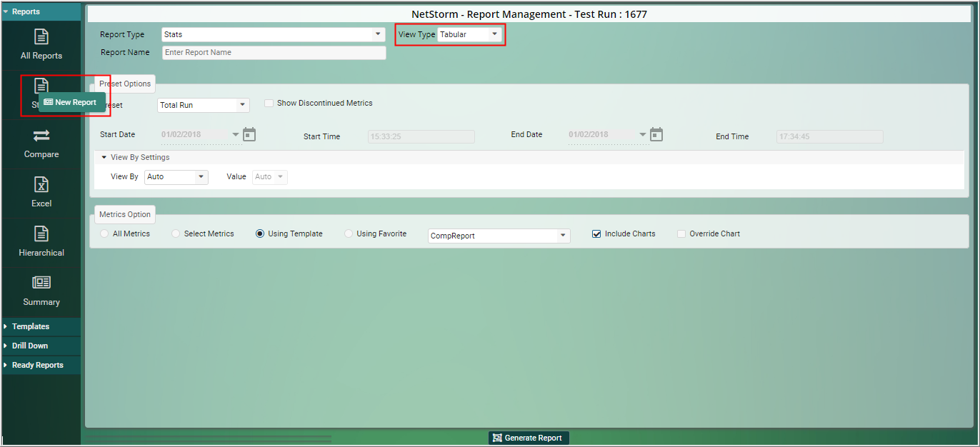
Task: Click the New Report popup item
Action: [72, 102]
